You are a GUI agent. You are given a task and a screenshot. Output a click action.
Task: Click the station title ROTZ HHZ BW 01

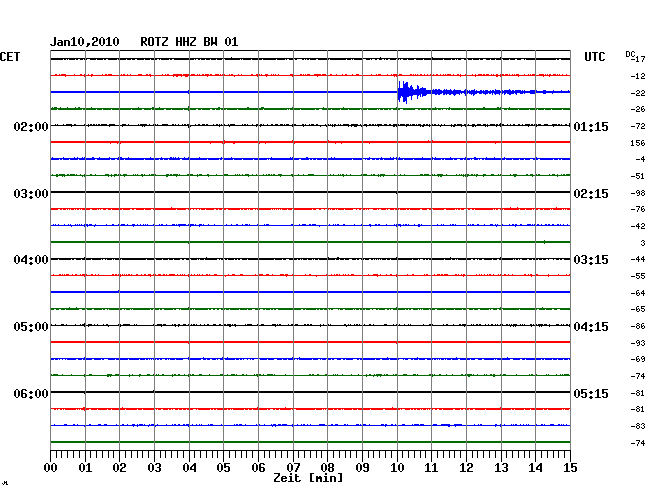pyautogui.click(x=189, y=42)
